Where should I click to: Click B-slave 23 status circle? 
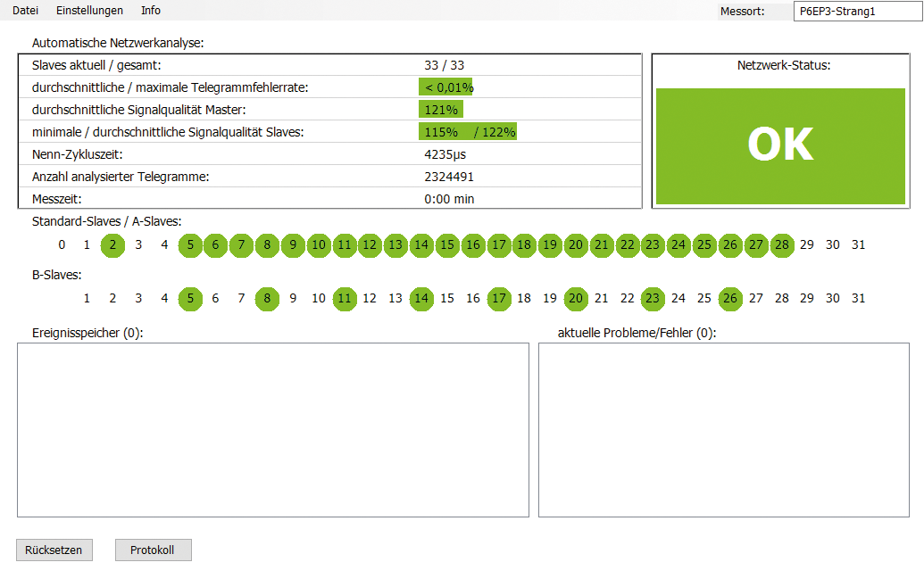click(653, 299)
